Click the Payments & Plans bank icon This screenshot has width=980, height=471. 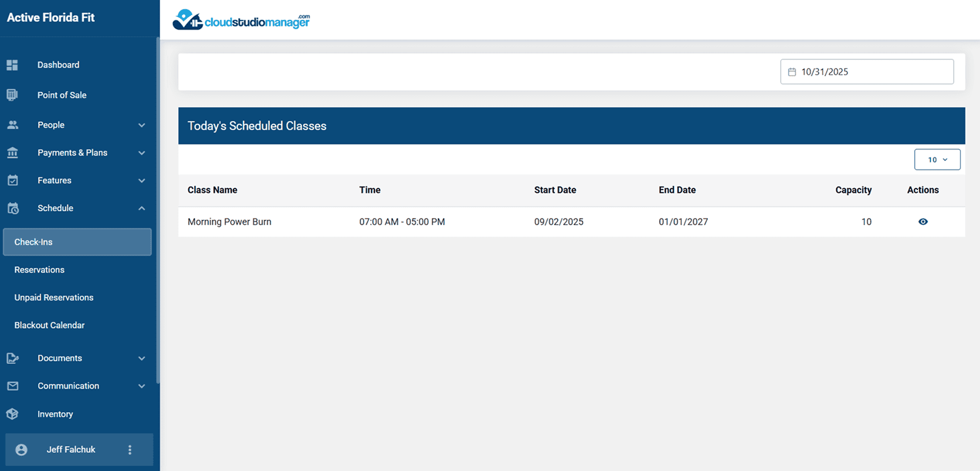pyautogui.click(x=12, y=153)
